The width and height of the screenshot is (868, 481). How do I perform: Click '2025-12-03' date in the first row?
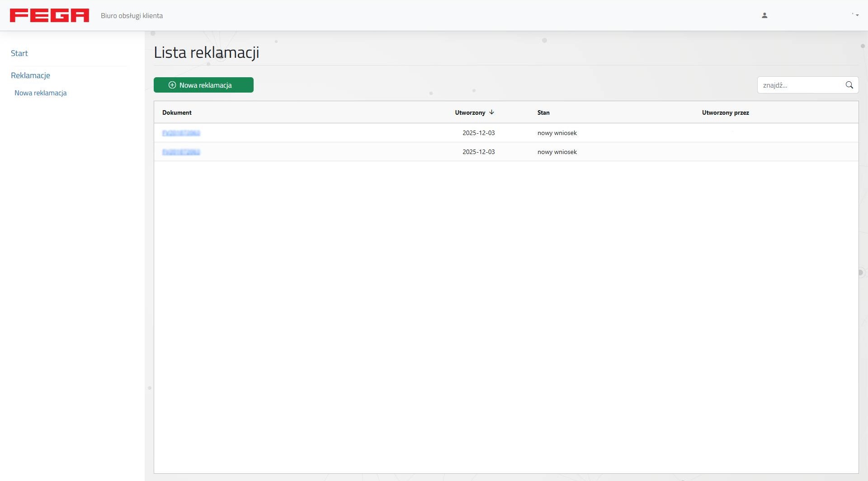coord(478,133)
